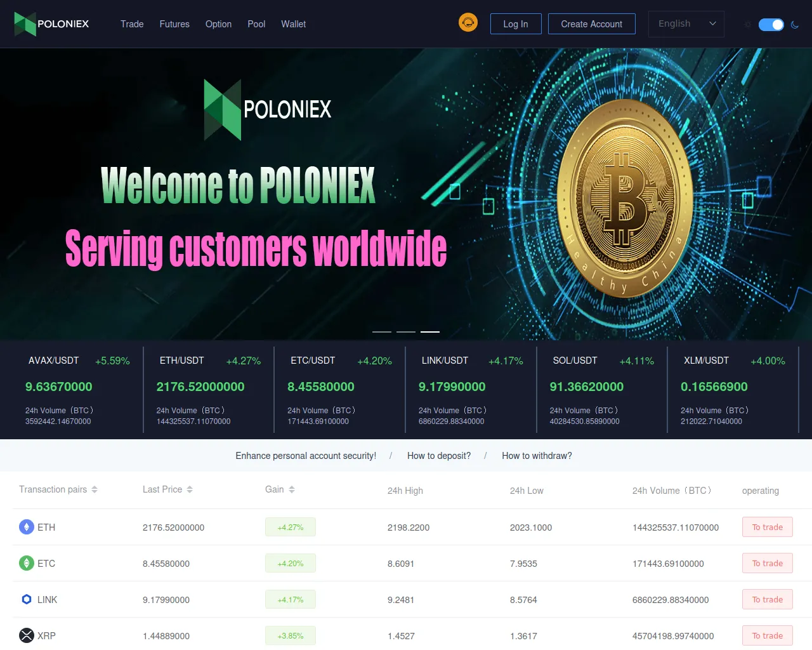
Task: Click the Create Account button
Action: [x=592, y=23]
